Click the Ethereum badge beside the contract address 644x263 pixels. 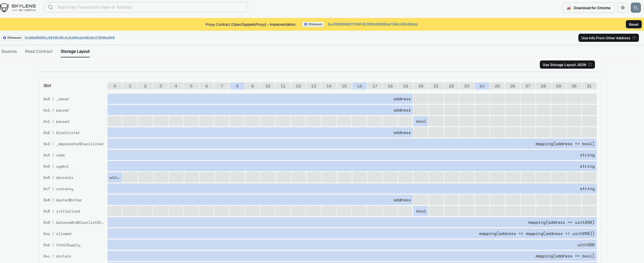tap(12, 37)
